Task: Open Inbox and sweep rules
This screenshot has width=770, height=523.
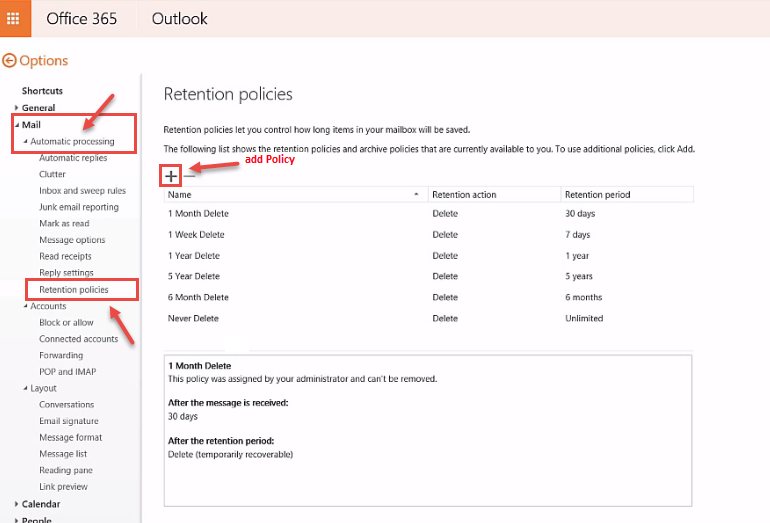Action: point(82,191)
